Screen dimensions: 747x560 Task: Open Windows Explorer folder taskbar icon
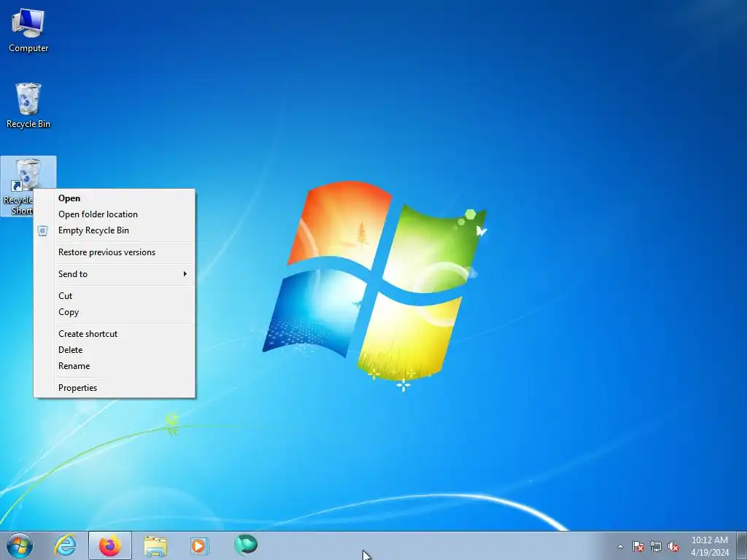pos(155,545)
